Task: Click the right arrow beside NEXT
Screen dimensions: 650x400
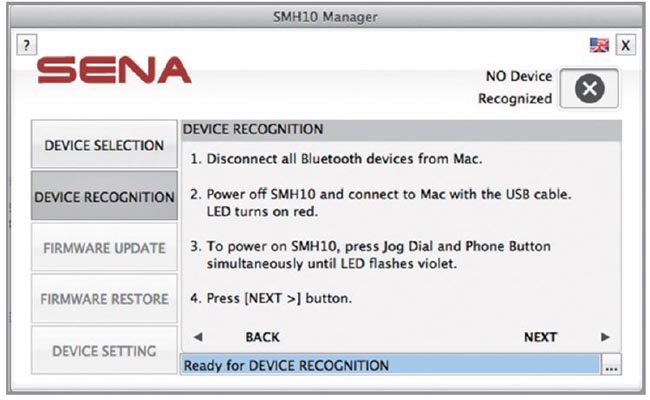Action: [x=605, y=337]
